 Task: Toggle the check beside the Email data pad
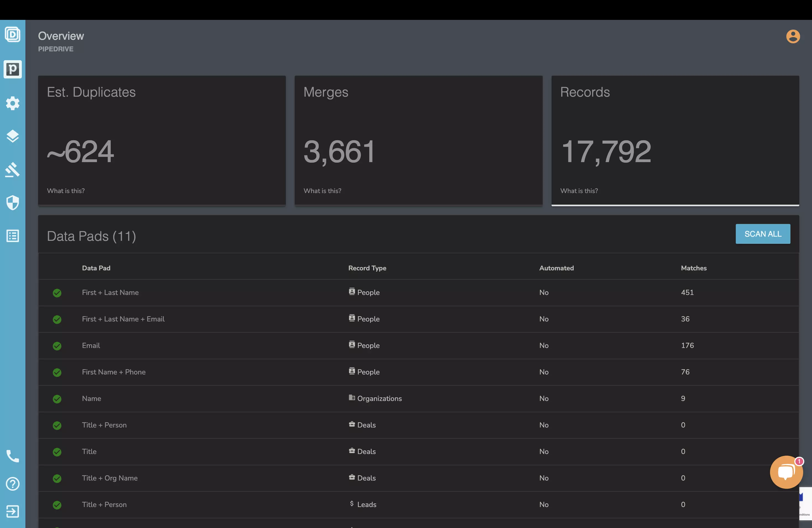click(57, 345)
